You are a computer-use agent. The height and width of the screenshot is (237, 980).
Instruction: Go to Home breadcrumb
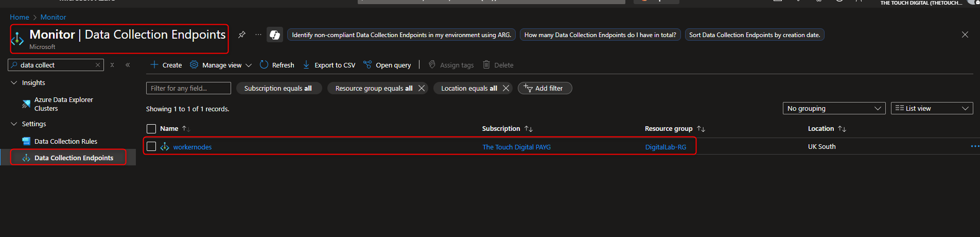click(20, 17)
